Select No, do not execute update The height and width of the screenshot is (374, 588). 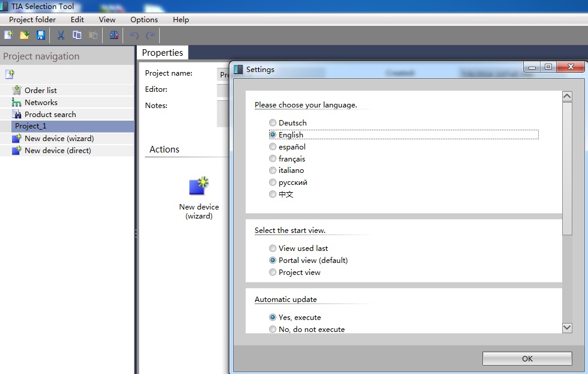click(x=273, y=329)
